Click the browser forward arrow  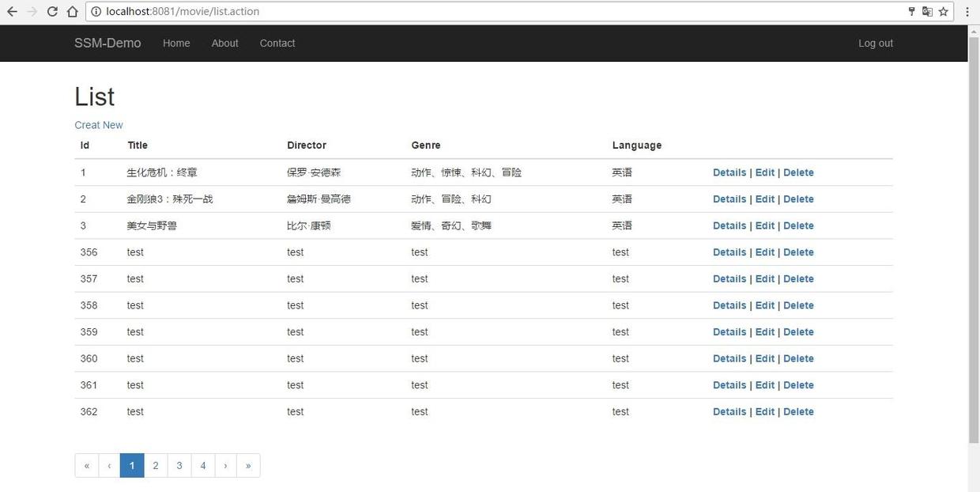click(32, 12)
